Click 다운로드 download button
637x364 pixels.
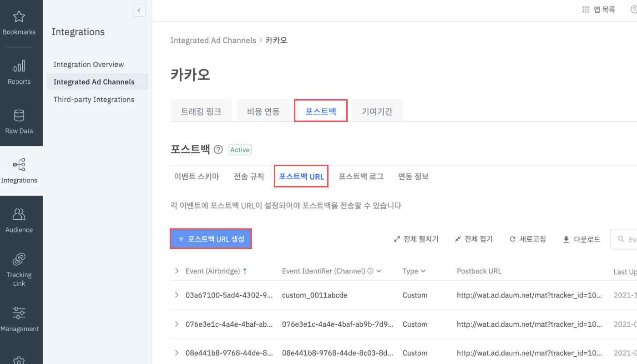point(581,239)
